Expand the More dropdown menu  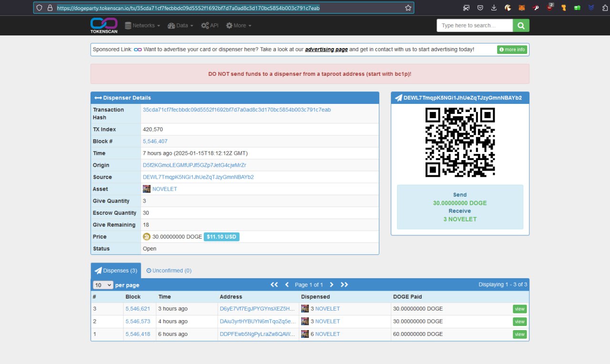(239, 26)
